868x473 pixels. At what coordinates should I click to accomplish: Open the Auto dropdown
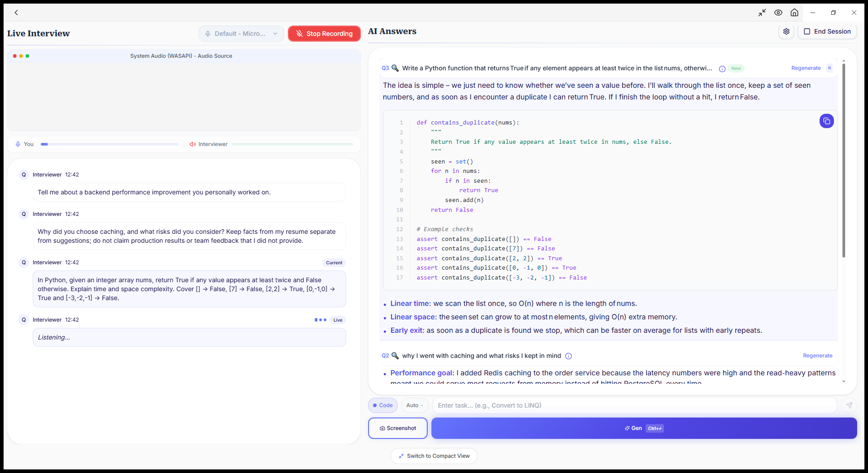[x=415, y=405]
